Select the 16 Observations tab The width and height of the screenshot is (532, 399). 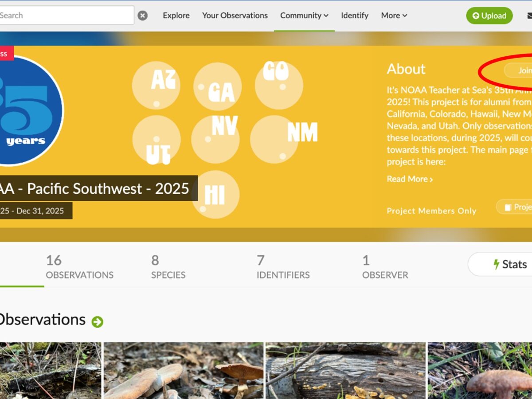click(x=80, y=267)
